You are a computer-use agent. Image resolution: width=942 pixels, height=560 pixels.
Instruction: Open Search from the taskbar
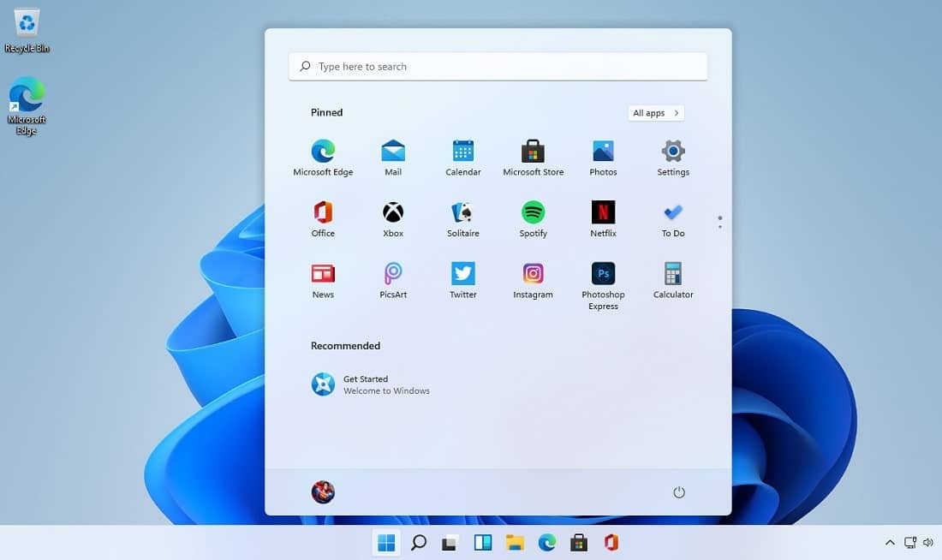point(419,543)
